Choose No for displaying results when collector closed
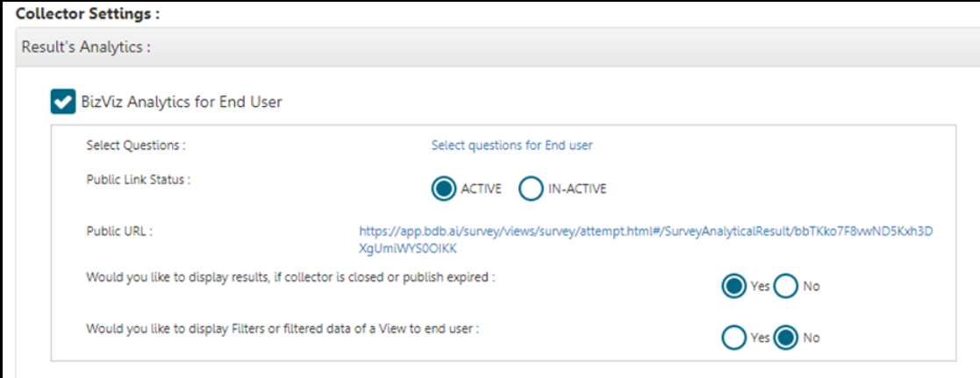 click(x=785, y=286)
